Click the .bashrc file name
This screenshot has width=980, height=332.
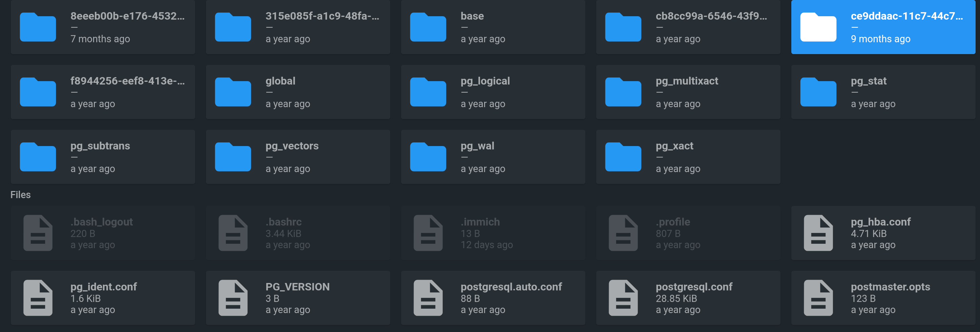pyautogui.click(x=284, y=221)
